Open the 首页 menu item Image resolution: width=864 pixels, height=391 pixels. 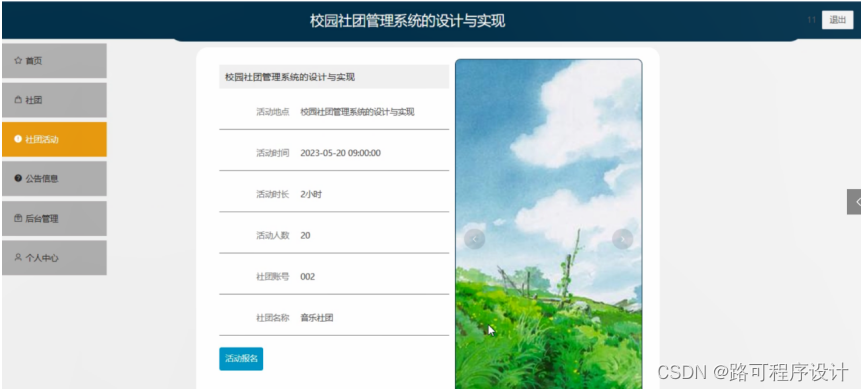(x=54, y=61)
